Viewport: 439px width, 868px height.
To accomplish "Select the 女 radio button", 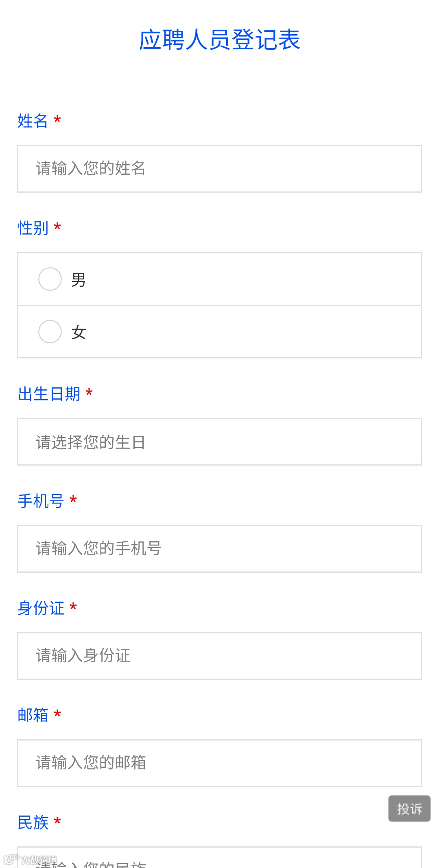I will click(x=50, y=332).
